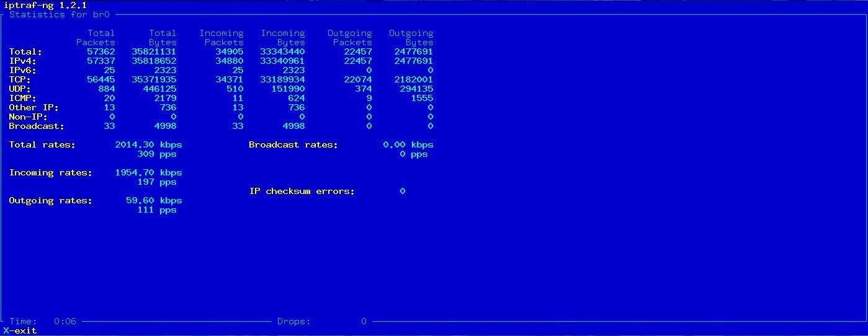Select the Other IP: row label

click(x=34, y=107)
